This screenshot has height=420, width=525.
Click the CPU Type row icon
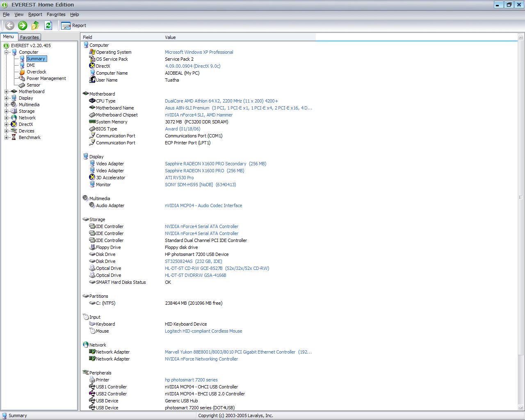click(x=92, y=101)
